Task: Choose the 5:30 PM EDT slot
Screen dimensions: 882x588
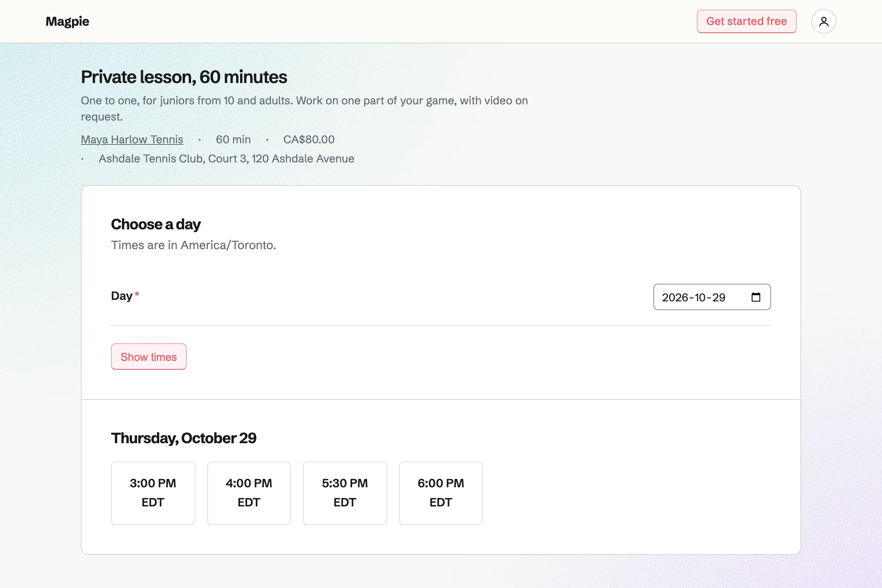Action: click(345, 493)
